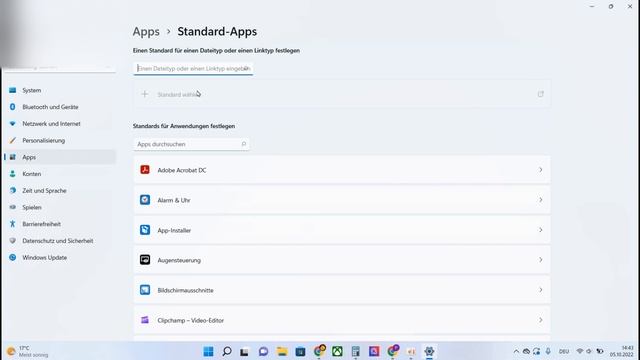This screenshot has width=640, height=360.
Task: Click the Settings gear in taskbar
Action: 429,351
